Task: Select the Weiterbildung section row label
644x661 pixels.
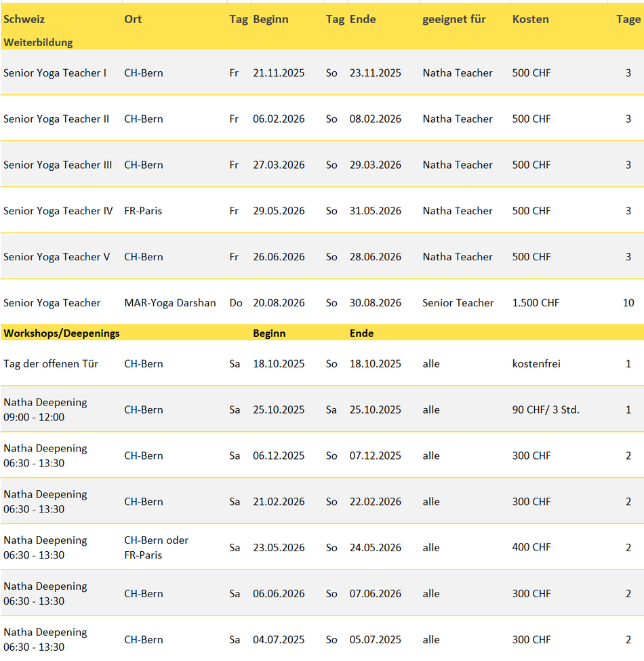Action: tap(38, 42)
